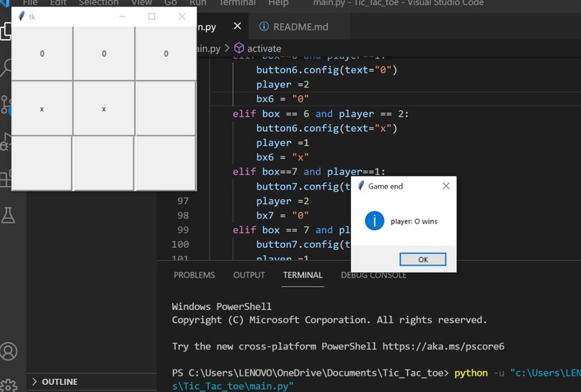This screenshot has height=392, width=581.
Task: Open the Run menu
Action: 198,3
